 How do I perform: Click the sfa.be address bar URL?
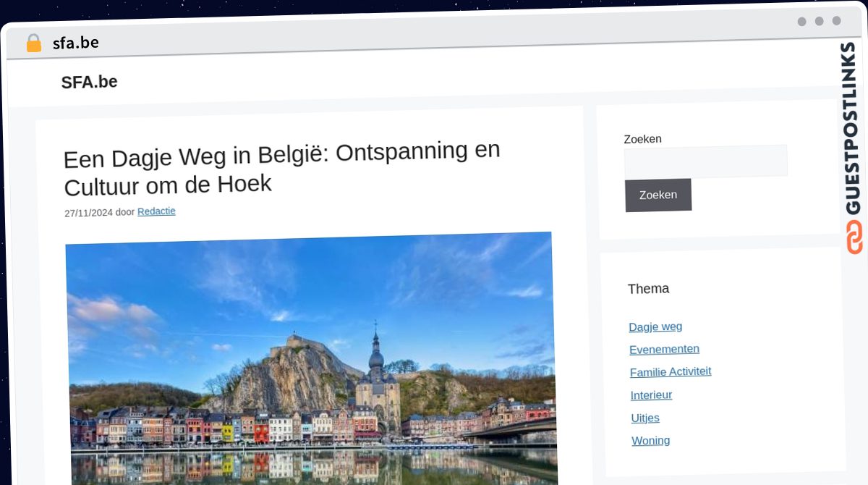click(75, 43)
